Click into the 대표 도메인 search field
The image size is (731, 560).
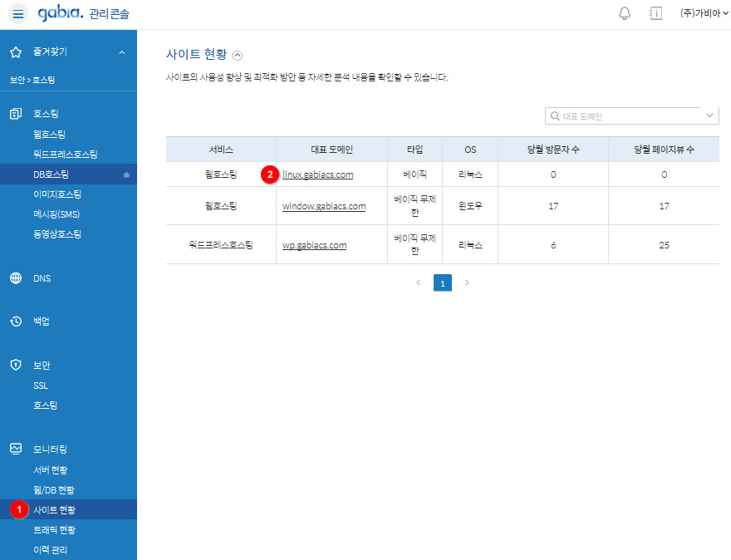(x=631, y=115)
